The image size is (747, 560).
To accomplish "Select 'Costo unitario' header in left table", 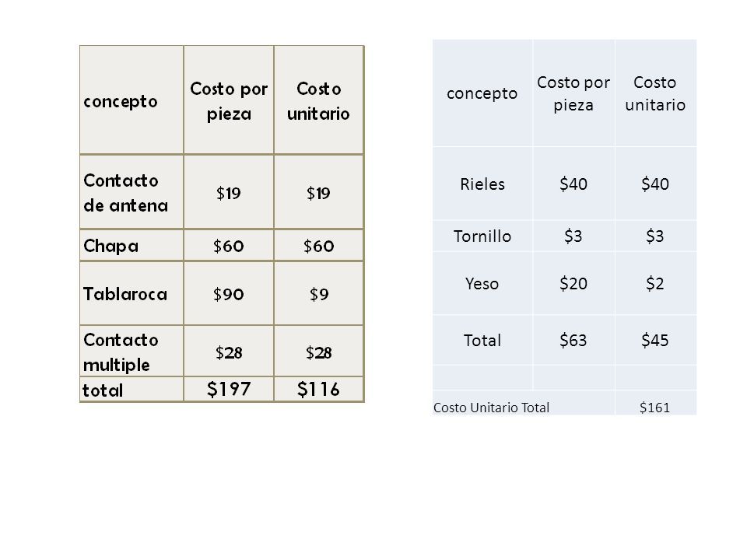I will point(319,100).
